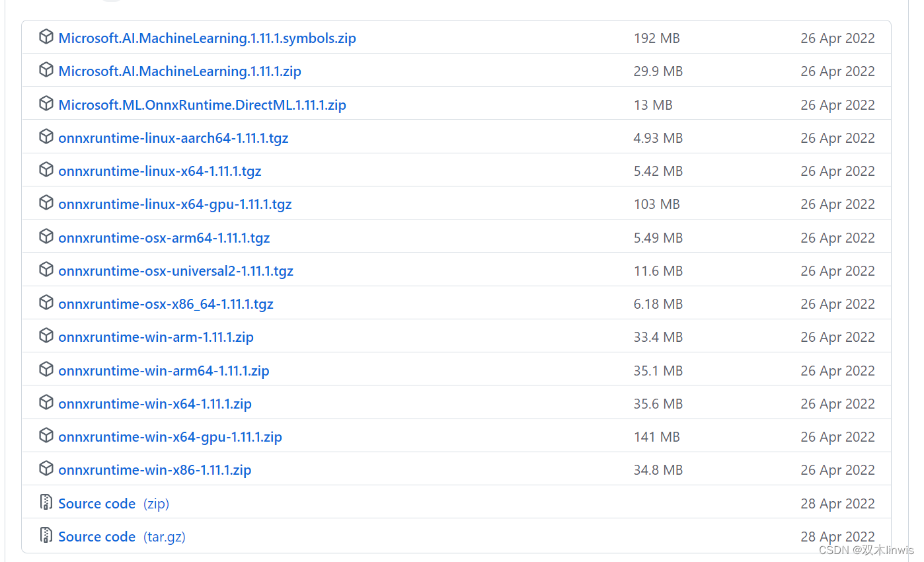Click package icon beside onnxruntime-osx-x86_64-1.11.1.tgz
This screenshot has width=924, height=562.
(46, 303)
